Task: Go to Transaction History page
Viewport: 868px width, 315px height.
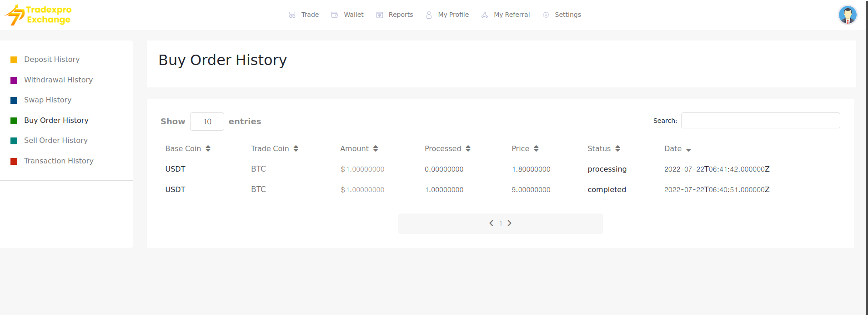Action: click(x=59, y=161)
